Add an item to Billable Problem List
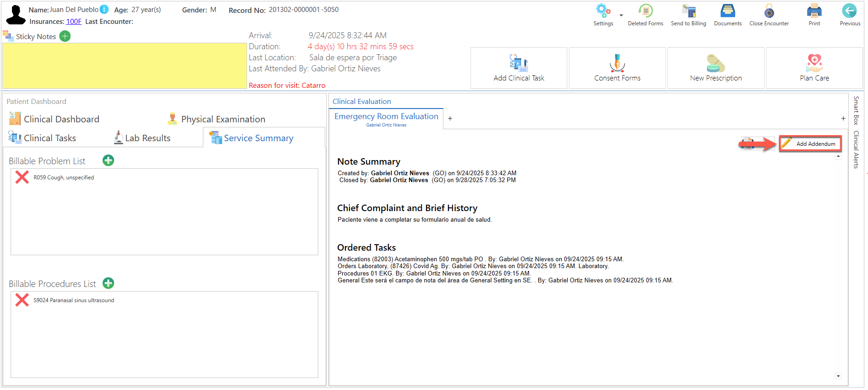868x390 pixels. coord(109,161)
